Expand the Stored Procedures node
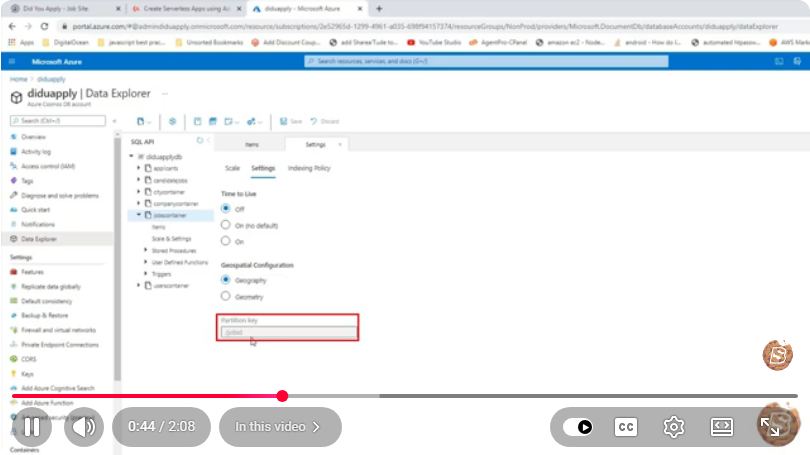 point(146,250)
